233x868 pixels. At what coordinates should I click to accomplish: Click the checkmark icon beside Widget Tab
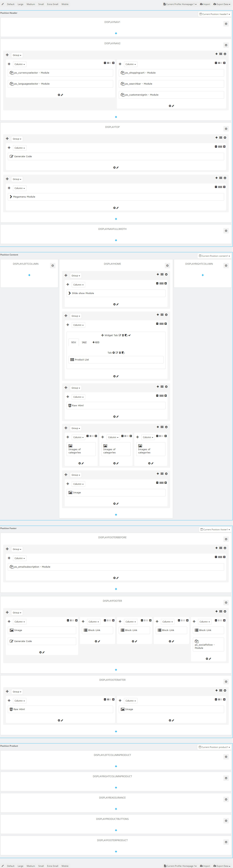[x=129, y=335]
